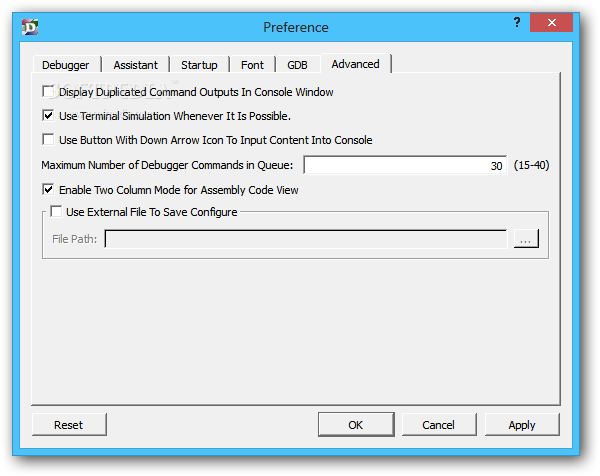The width and height of the screenshot is (600, 476).
Task: Click the File Path text field
Action: click(306, 239)
